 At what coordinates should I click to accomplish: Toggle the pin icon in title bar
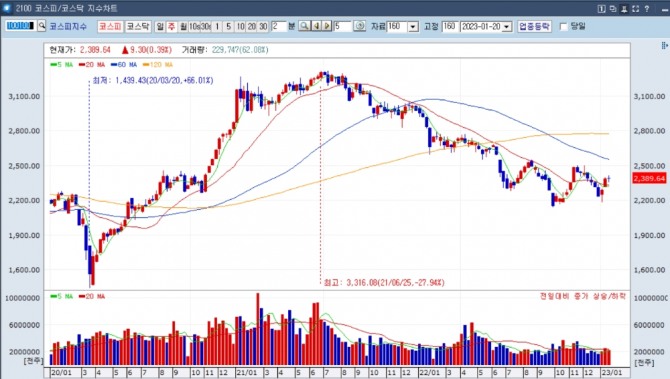624,9
